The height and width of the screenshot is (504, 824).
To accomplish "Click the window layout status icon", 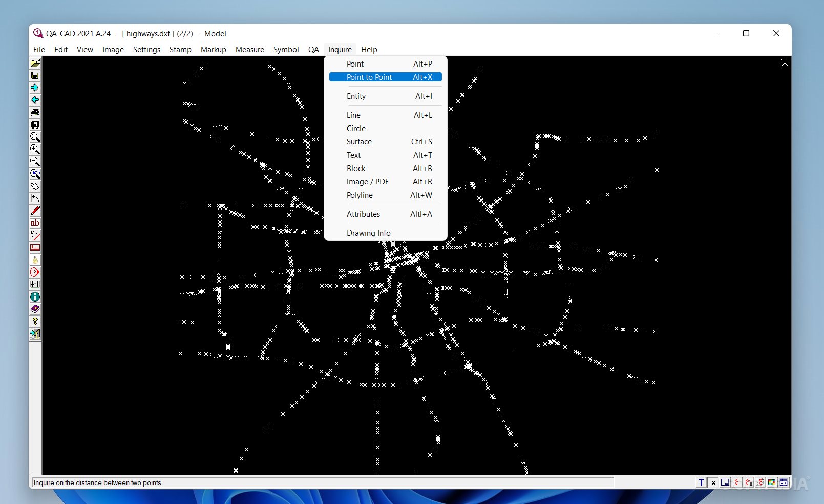I will (x=725, y=482).
